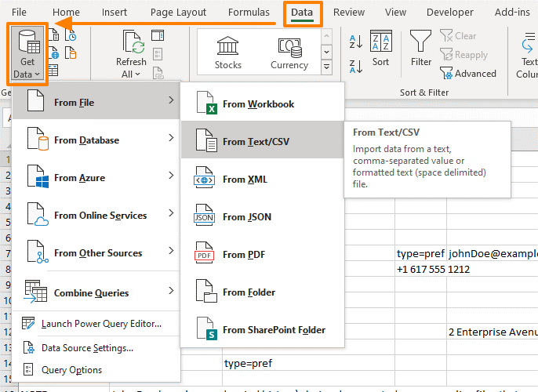Switch to the Add-ins tab

click(512, 13)
